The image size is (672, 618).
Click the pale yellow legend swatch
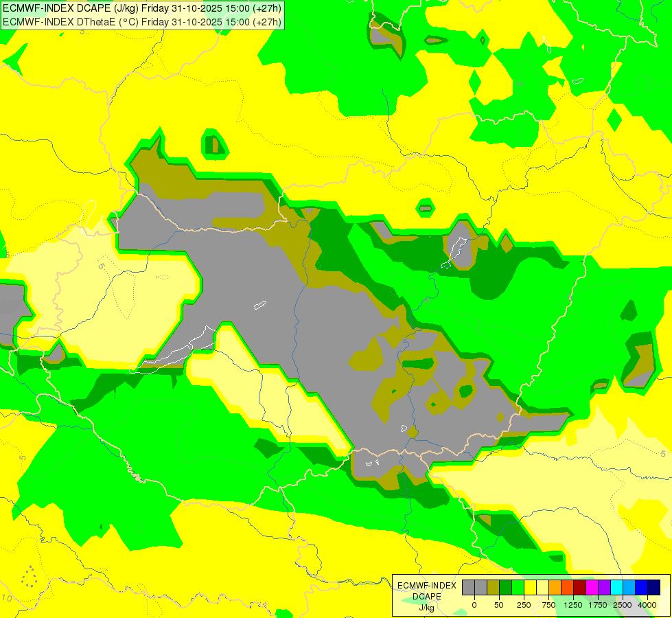[542, 587]
